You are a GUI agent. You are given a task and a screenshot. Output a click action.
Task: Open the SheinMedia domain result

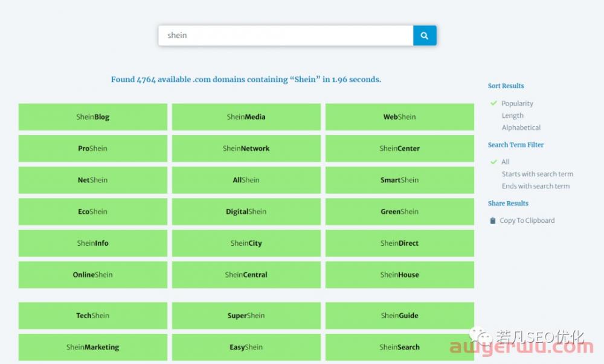coord(246,117)
